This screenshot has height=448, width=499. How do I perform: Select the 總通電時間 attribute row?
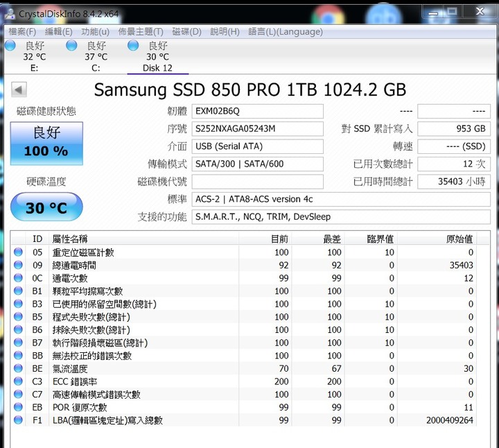(x=244, y=265)
